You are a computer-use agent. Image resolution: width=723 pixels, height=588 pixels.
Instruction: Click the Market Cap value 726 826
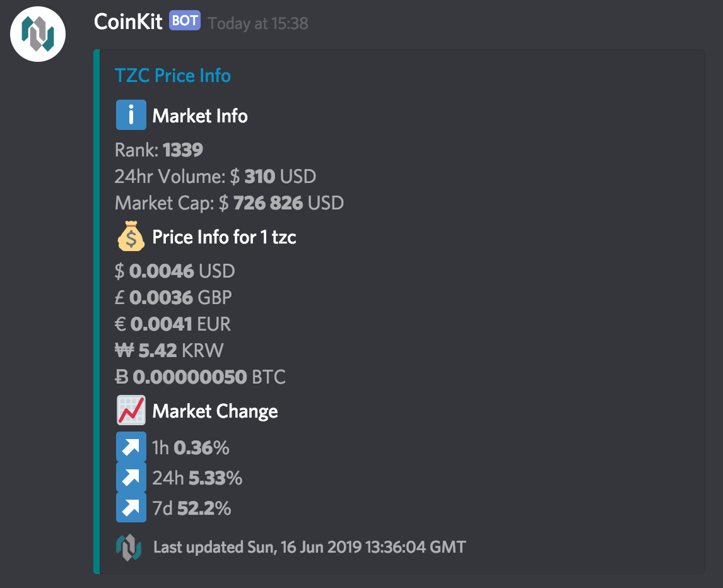click(268, 203)
